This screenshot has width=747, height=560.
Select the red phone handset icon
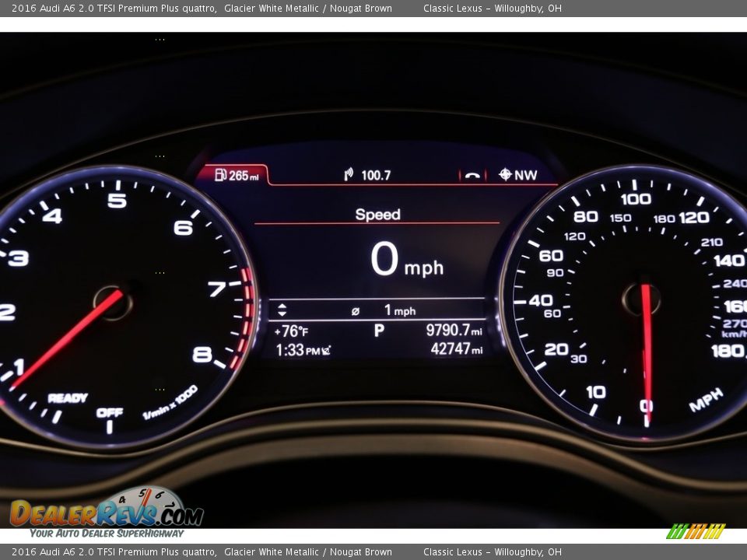pyautogui.click(x=472, y=175)
